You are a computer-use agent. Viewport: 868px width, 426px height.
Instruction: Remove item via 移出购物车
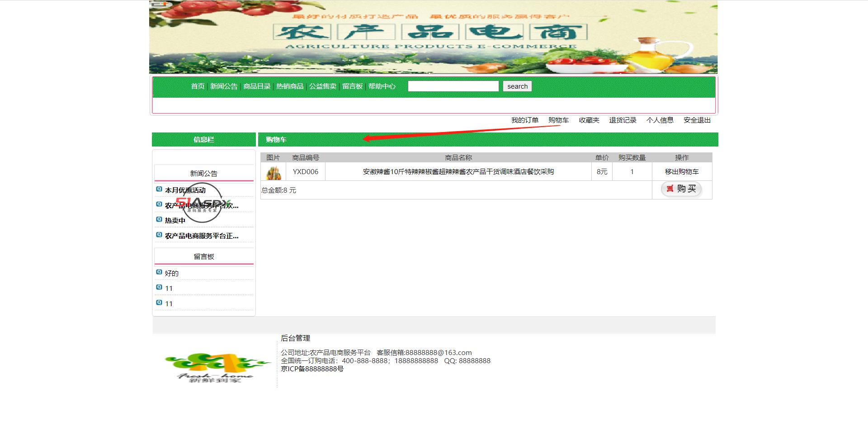click(x=682, y=172)
